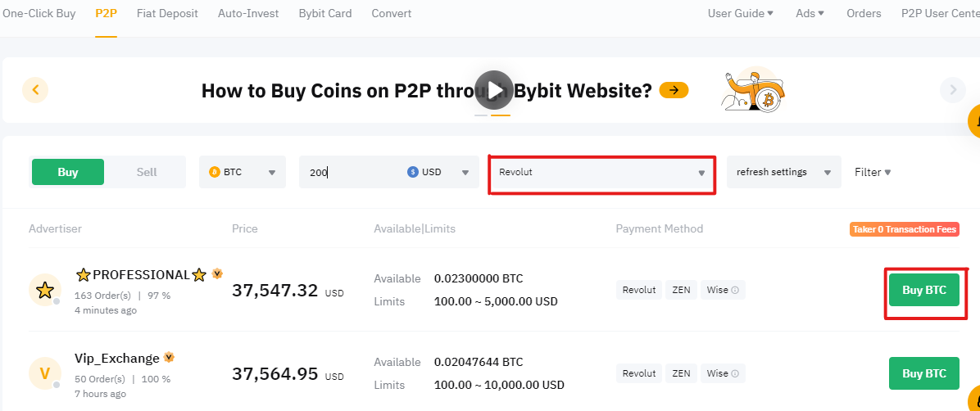
Task: Click the Price column header
Action: 244,228
